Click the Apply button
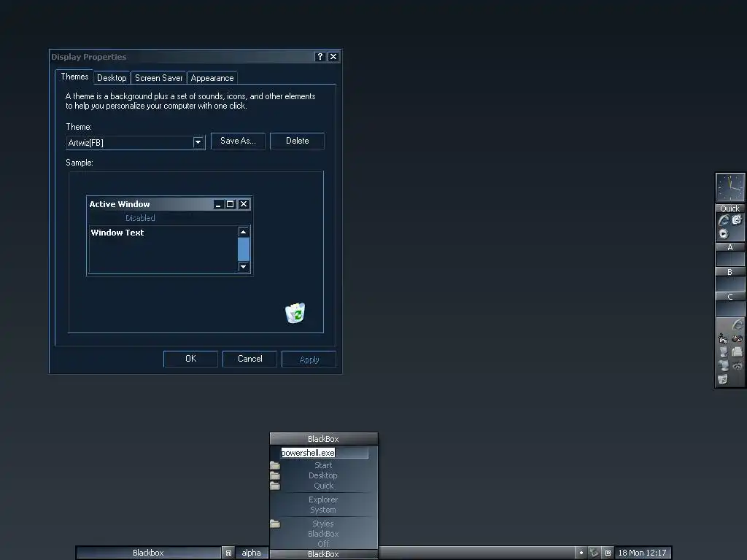 pos(309,359)
